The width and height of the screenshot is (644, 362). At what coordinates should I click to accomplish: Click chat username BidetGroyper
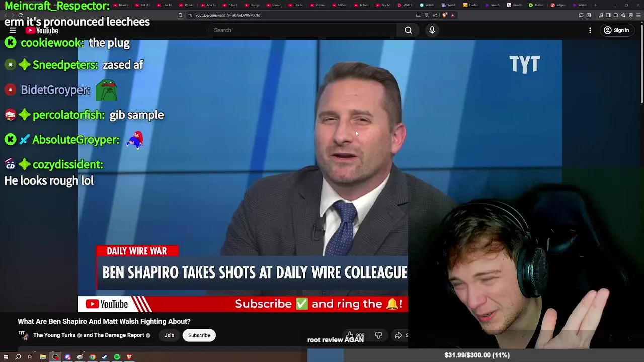[x=55, y=90]
